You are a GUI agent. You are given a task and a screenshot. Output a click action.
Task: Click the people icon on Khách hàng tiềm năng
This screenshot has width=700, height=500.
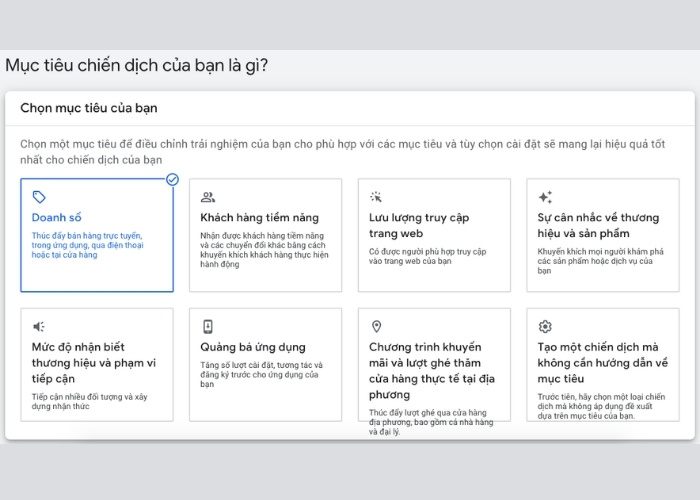pos(208,197)
